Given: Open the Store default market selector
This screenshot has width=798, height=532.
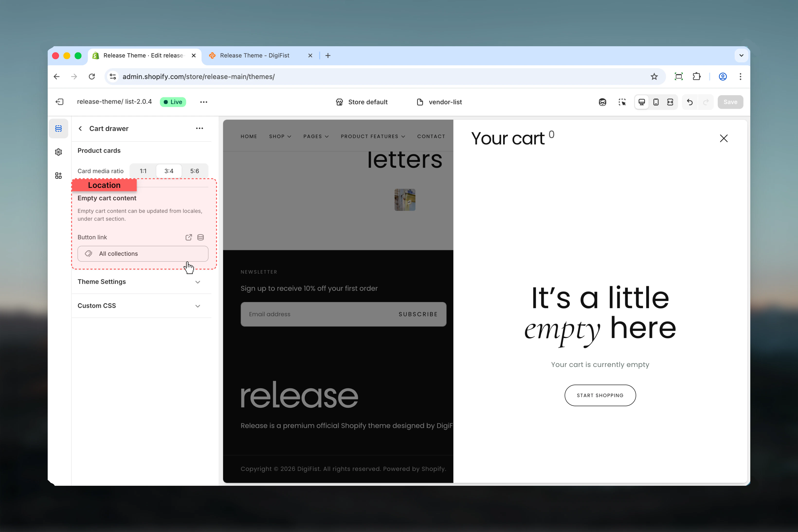Looking at the screenshot, I should point(362,102).
